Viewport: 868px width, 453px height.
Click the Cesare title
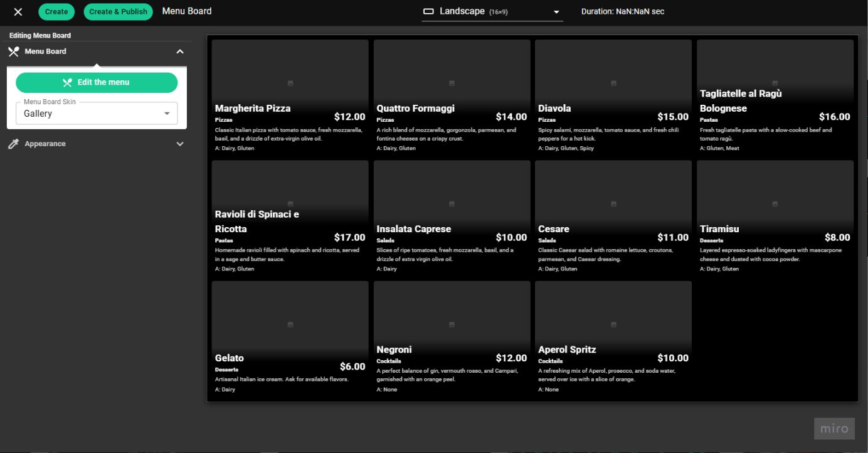(554, 229)
